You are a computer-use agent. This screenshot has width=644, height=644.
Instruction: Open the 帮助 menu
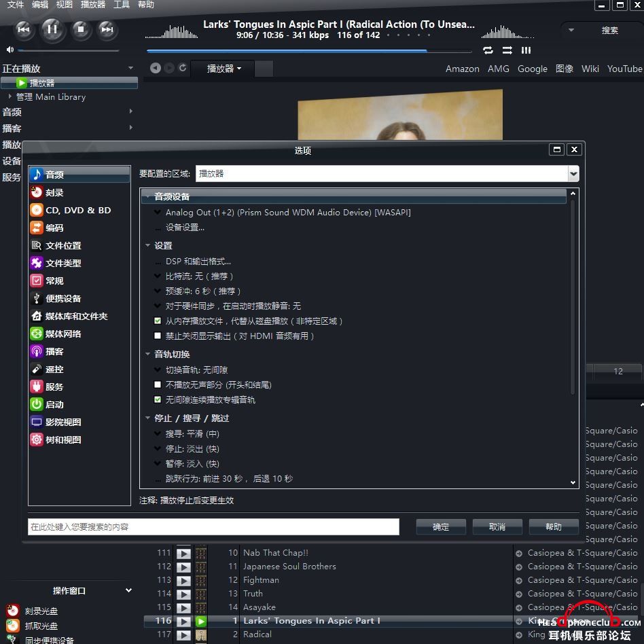(146, 5)
